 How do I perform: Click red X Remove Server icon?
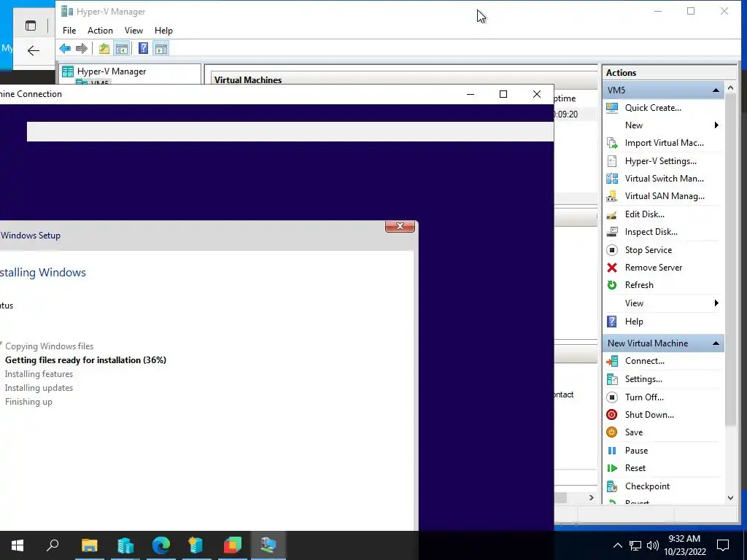[x=612, y=268]
